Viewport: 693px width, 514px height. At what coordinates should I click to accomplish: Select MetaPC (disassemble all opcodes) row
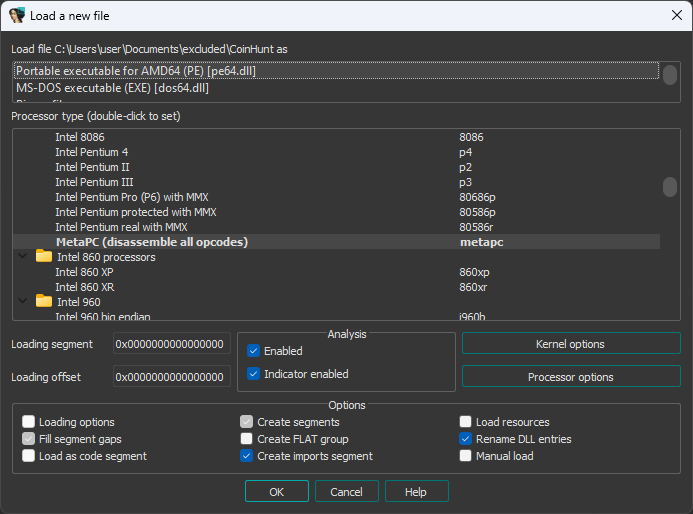point(336,242)
